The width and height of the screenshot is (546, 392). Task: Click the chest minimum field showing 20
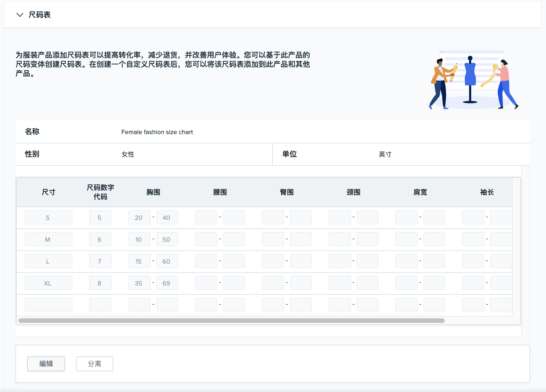point(140,217)
